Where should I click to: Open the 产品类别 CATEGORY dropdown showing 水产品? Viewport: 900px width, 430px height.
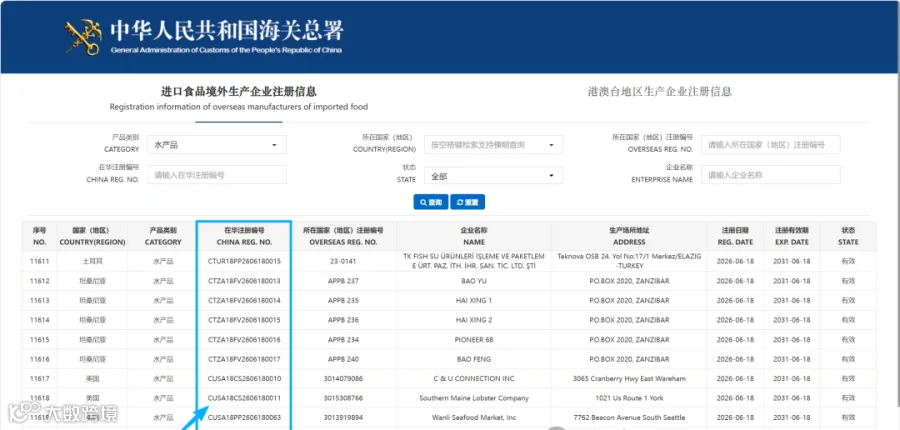216,145
